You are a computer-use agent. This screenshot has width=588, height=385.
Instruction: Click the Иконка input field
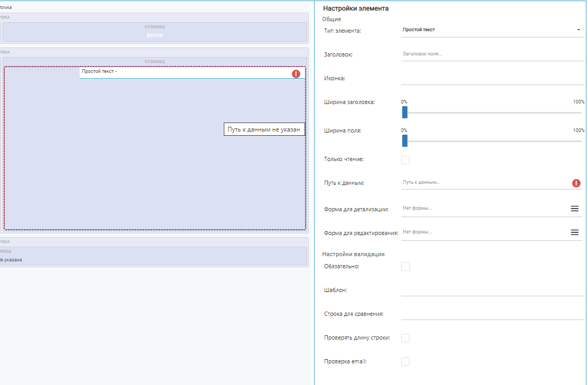[x=491, y=78]
